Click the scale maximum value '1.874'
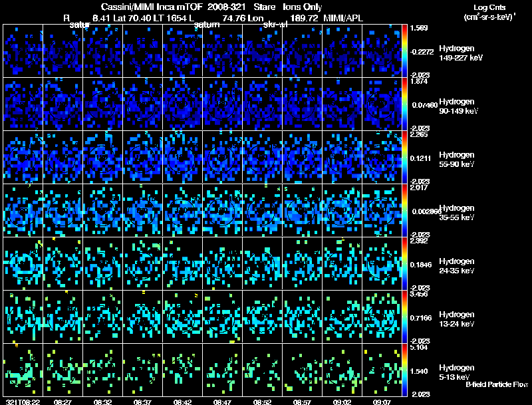532x405 pixels. (419, 81)
